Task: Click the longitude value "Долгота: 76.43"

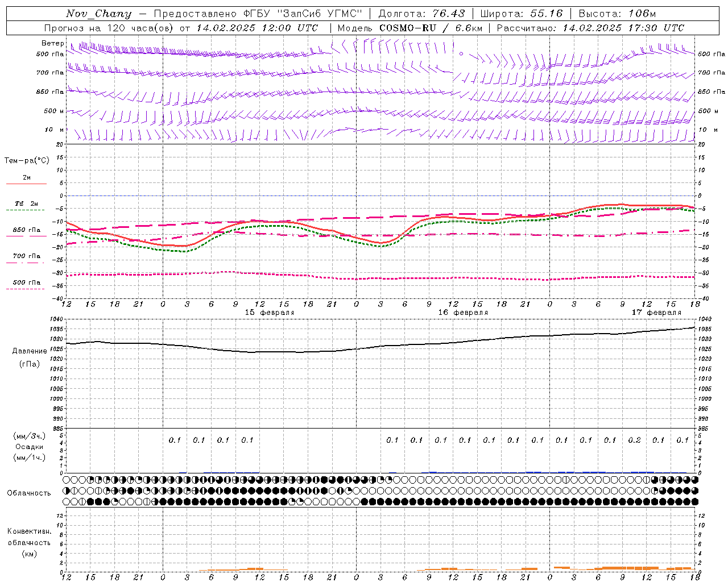Action: [x=421, y=14]
